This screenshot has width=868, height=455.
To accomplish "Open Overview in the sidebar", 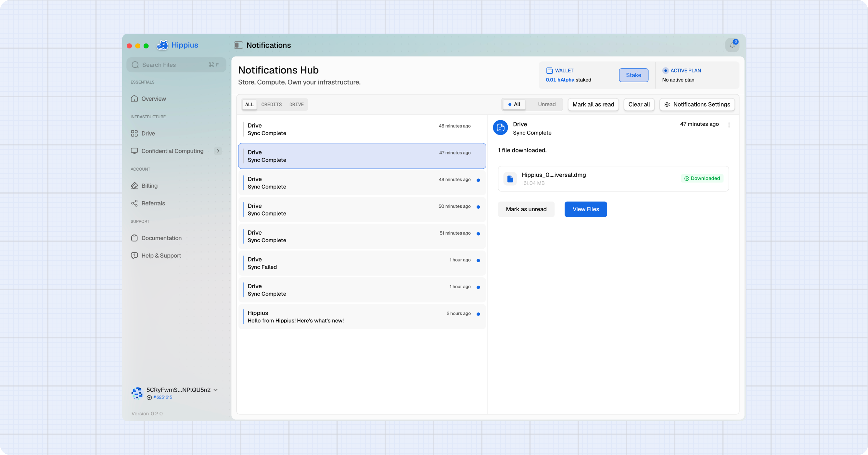I will click(x=176, y=99).
